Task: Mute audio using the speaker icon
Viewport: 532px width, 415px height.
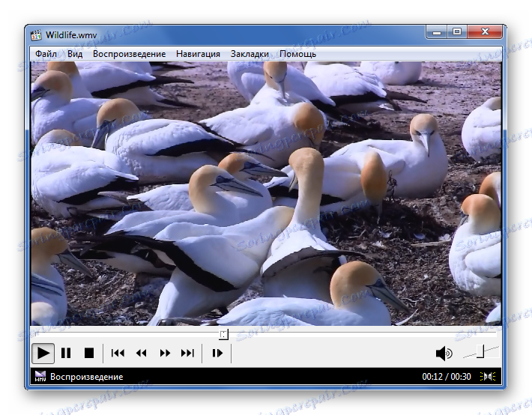Action: point(444,354)
